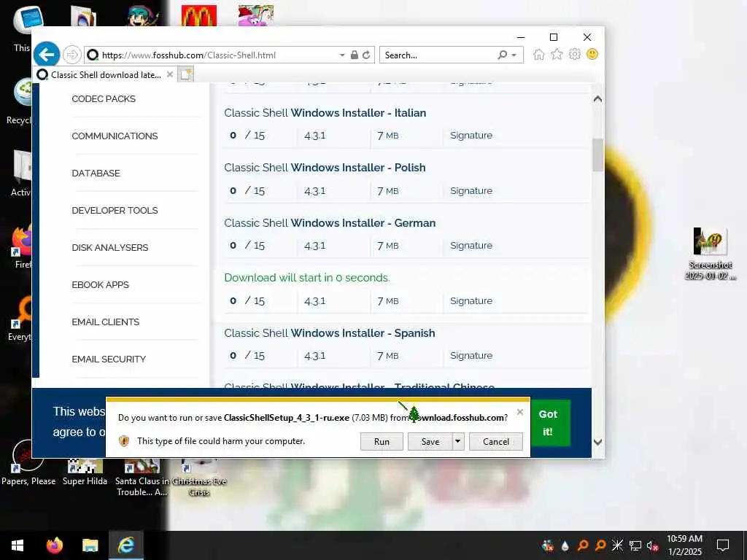Viewport: 747px width, 560px height.
Task: Expand the Save options dropdown arrow
Action: (x=458, y=441)
